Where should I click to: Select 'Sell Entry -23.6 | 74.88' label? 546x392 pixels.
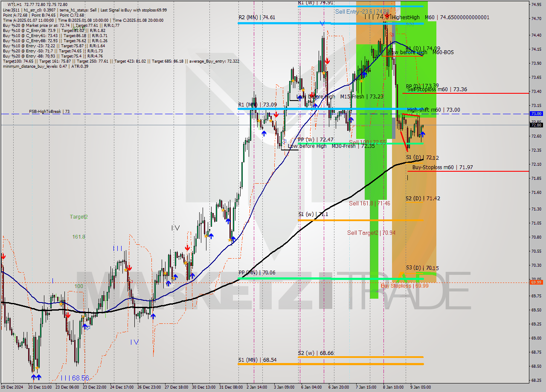(362, 12)
